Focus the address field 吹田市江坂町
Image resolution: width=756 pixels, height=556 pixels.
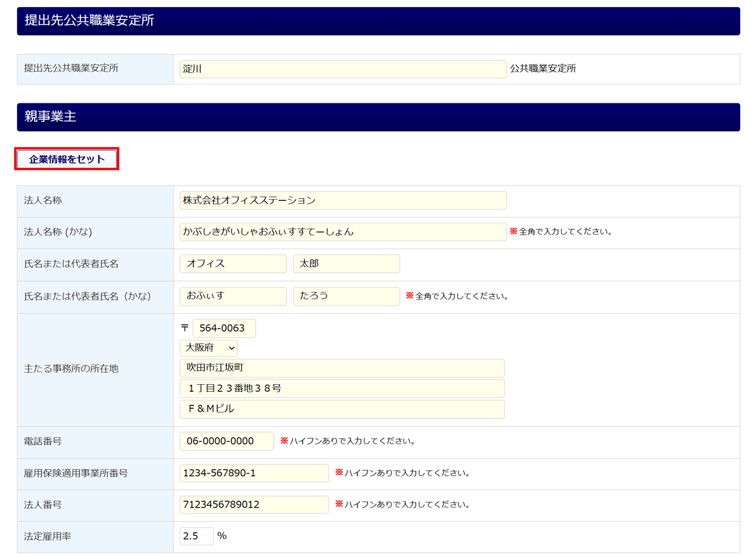(342, 368)
